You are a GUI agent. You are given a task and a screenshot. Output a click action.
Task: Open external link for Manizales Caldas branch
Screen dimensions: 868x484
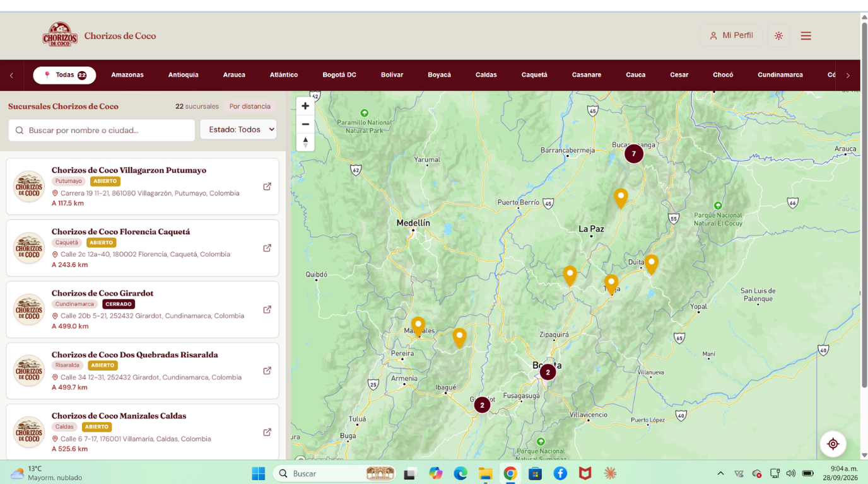click(267, 432)
